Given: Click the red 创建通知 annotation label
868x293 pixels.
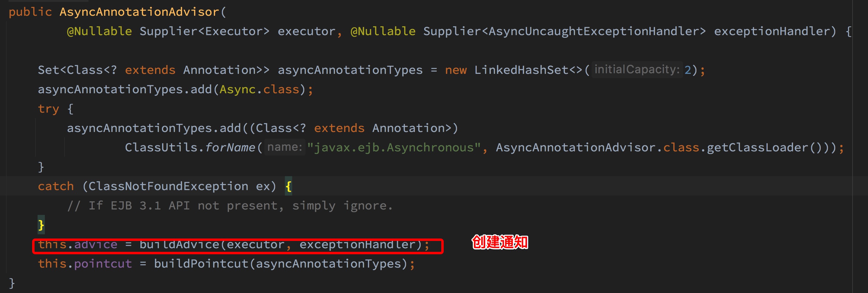Looking at the screenshot, I should tap(500, 242).
